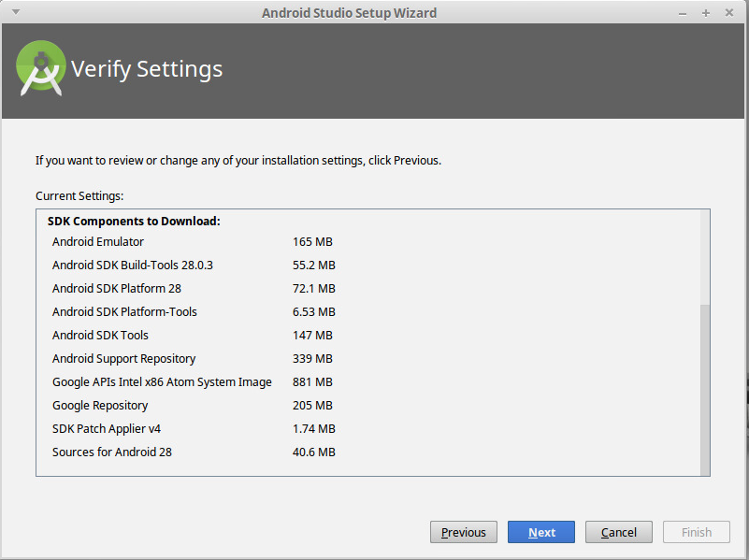Cancel the setup wizard
The height and width of the screenshot is (560, 749).
point(619,532)
